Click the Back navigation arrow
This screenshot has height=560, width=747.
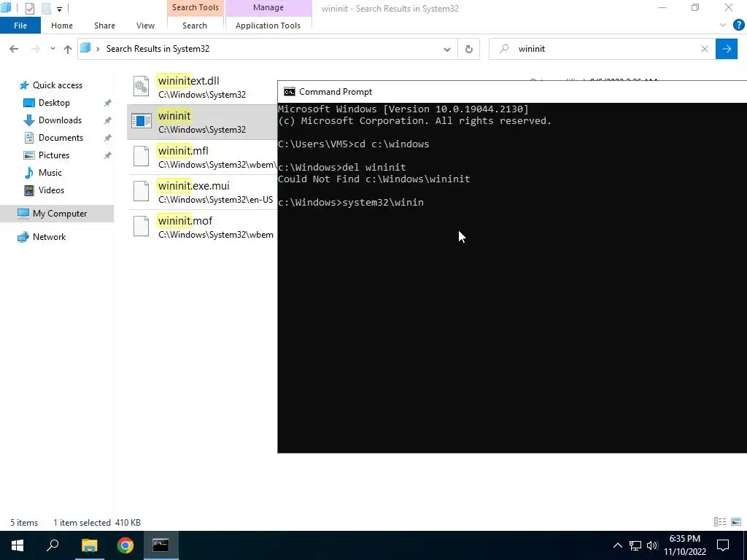14,49
